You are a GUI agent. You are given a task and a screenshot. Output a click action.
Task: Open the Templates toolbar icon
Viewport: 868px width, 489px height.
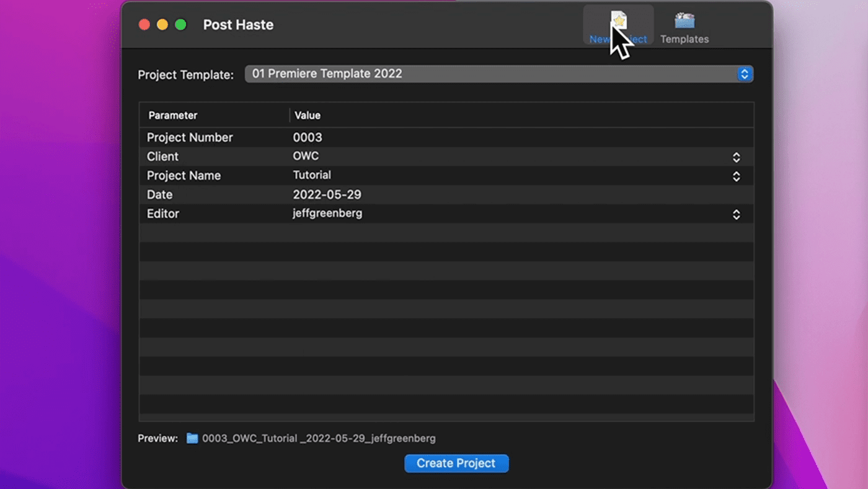(684, 26)
